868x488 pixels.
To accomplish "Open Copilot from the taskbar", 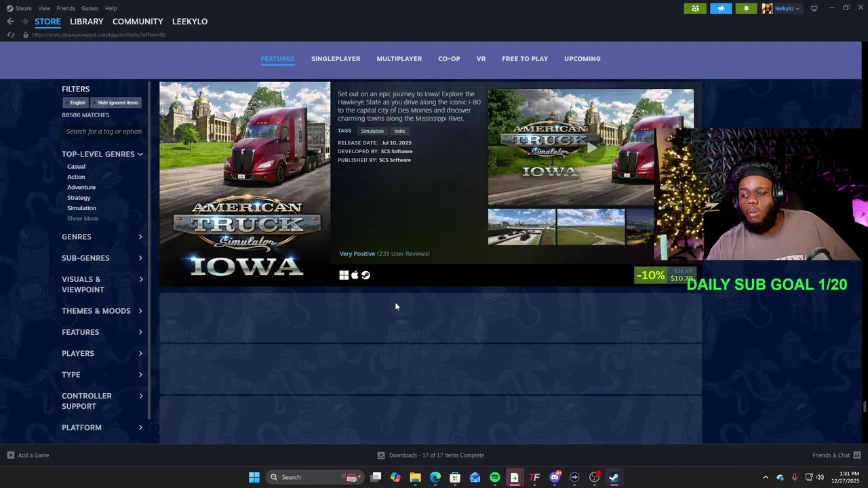I will (x=395, y=477).
